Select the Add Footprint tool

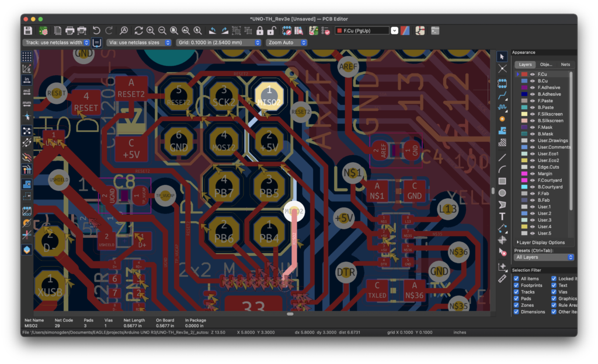click(502, 83)
